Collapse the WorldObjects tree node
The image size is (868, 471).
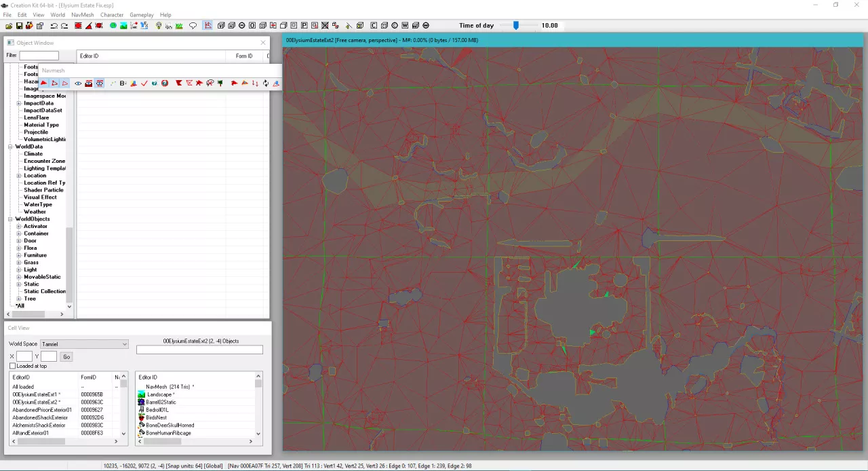(11, 219)
